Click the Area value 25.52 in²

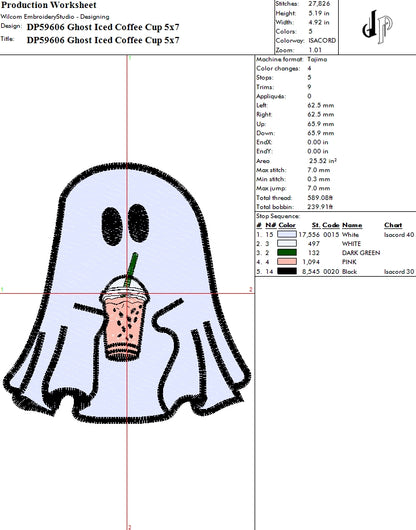pos(323,161)
